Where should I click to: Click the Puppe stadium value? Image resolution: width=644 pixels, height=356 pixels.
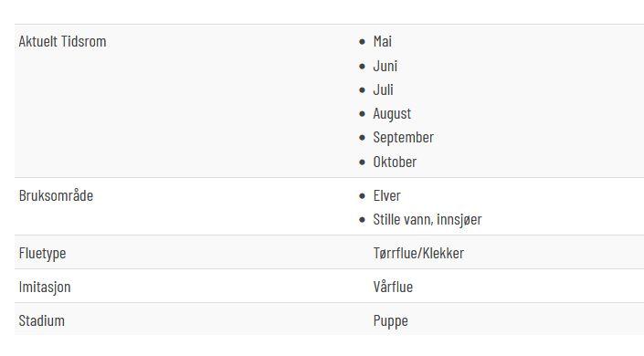tap(390, 321)
